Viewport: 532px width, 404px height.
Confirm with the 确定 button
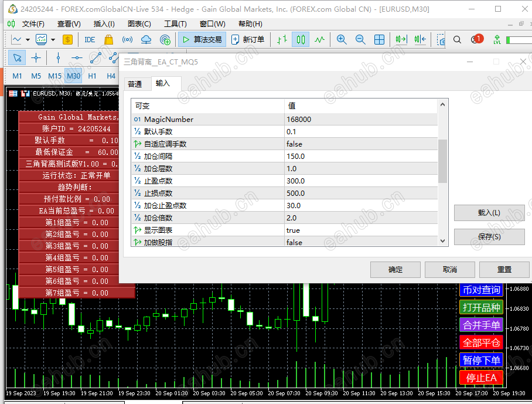point(395,270)
